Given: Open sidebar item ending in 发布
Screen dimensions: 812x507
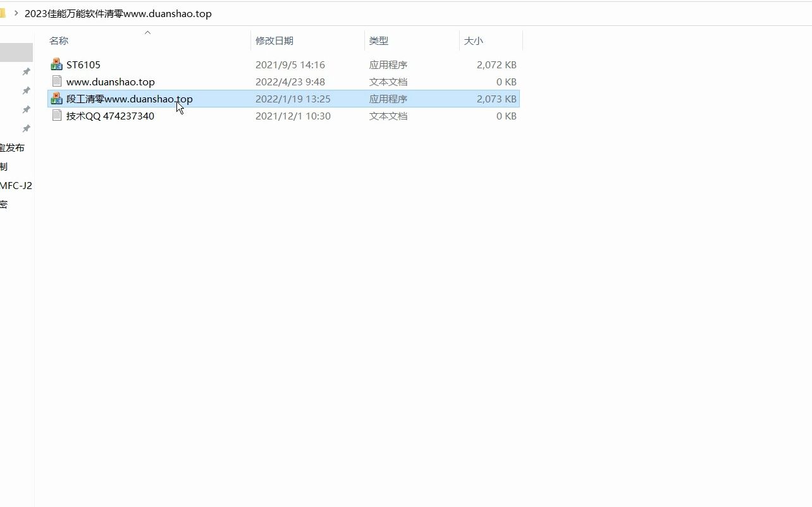Looking at the screenshot, I should pos(12,147).
